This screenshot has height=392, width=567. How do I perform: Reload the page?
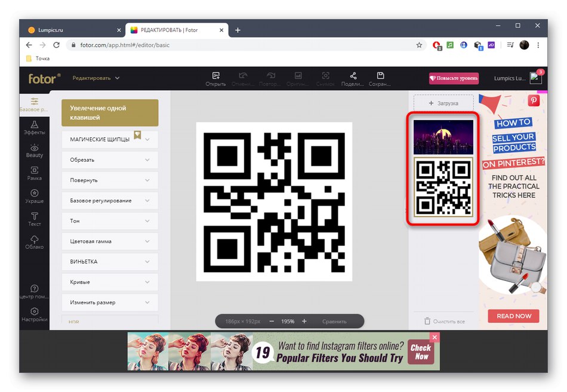[x=57, y=45]
